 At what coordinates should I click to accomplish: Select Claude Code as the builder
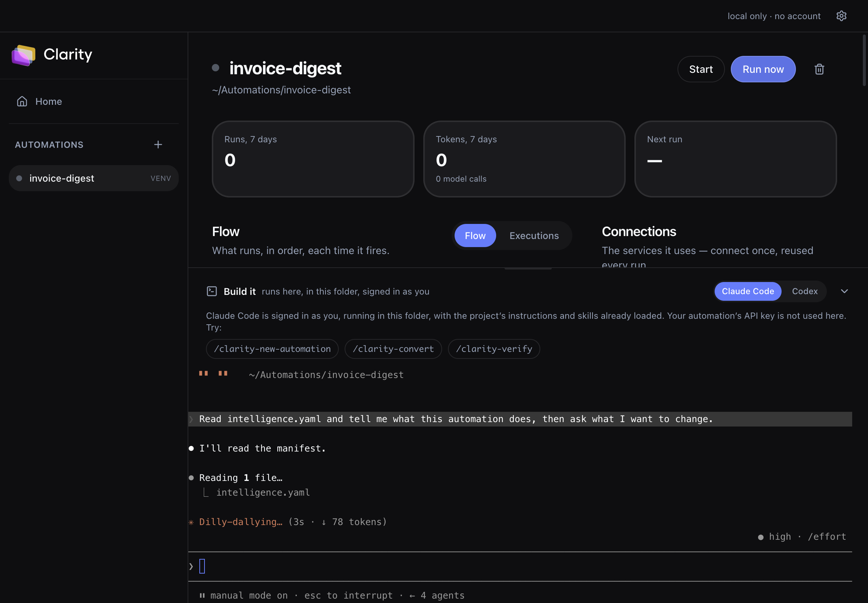coord(747,291)
